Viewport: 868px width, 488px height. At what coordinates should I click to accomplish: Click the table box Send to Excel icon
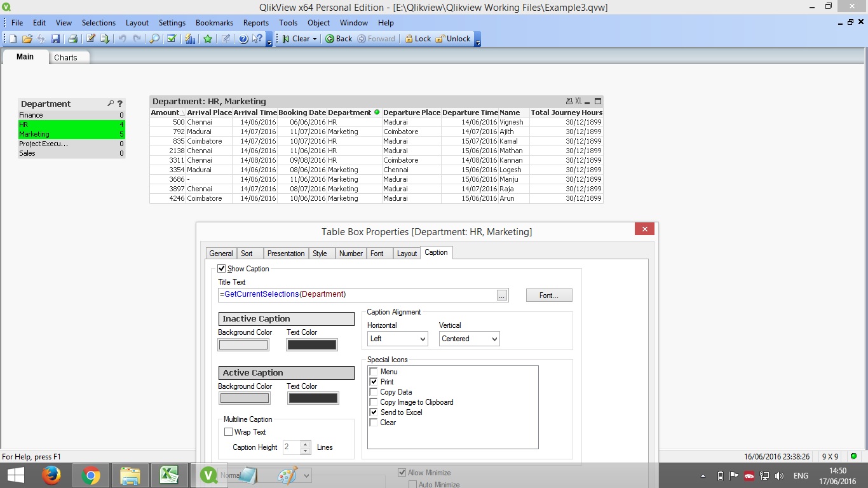coord(578,101)
